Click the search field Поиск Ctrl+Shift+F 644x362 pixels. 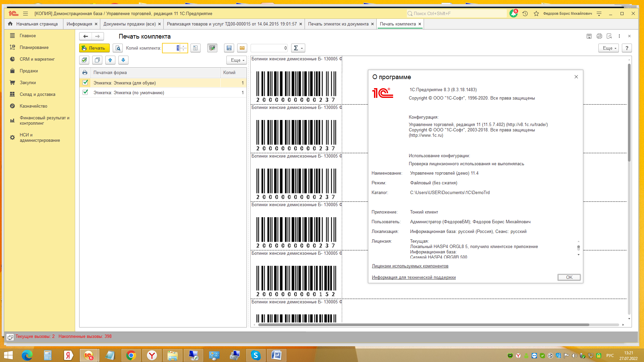pos(457,13)
